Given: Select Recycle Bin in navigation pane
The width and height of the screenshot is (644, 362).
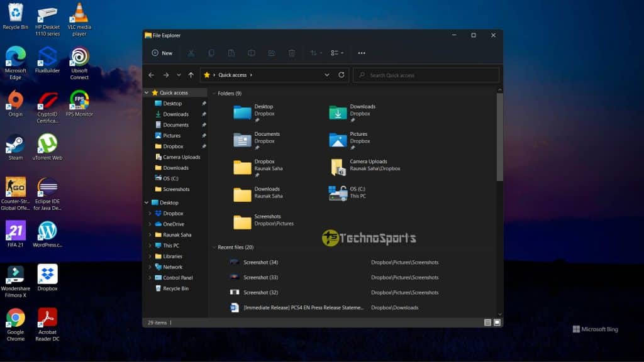Looking at the screenshot, I should point(175,288).
